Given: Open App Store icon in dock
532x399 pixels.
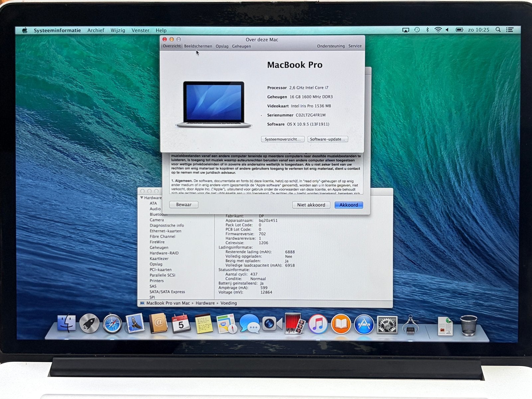Looking at the screenshot, I should coord(364,324).
